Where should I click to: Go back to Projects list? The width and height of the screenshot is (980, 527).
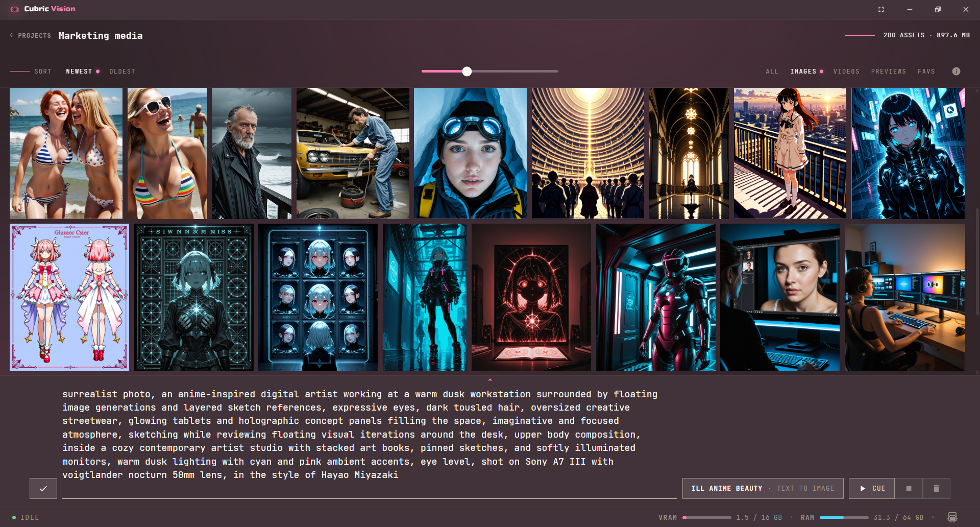tap(31, 36)
